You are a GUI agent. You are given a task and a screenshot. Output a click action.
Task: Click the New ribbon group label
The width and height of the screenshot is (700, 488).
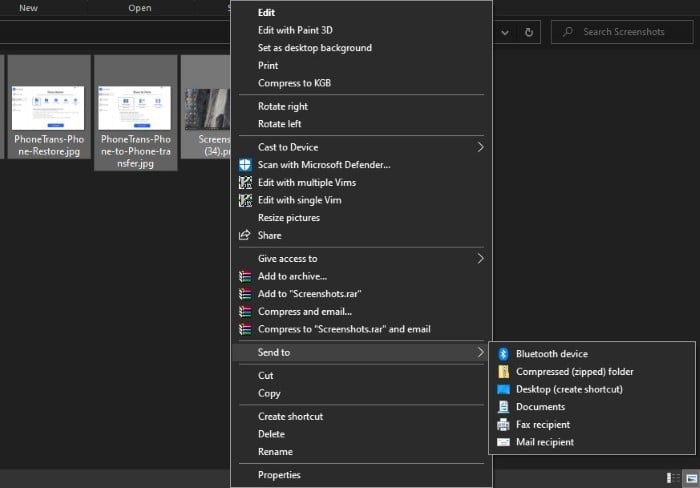pyautogui.click(x=29, y=8)
